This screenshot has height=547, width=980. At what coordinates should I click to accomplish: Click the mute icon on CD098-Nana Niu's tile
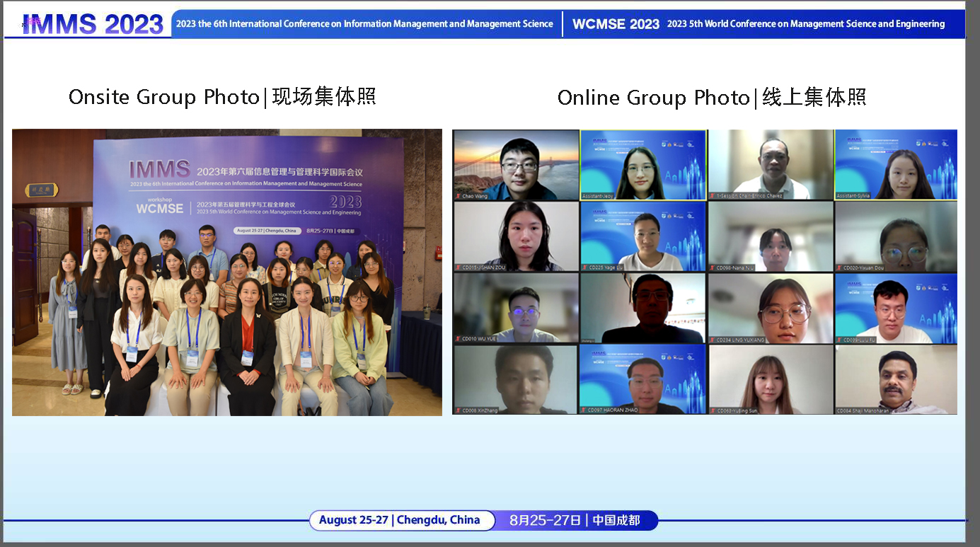point(713,267)
